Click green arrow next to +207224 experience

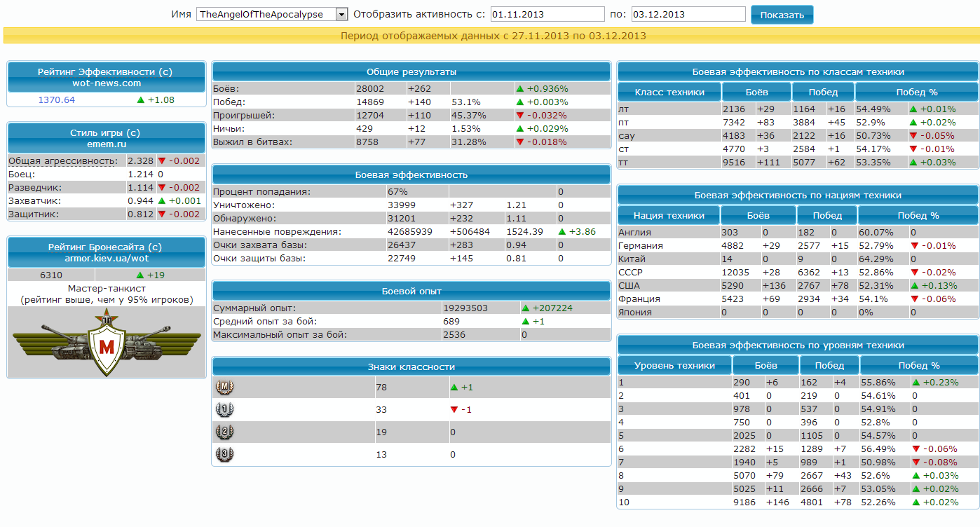click(x=526, y=308)
